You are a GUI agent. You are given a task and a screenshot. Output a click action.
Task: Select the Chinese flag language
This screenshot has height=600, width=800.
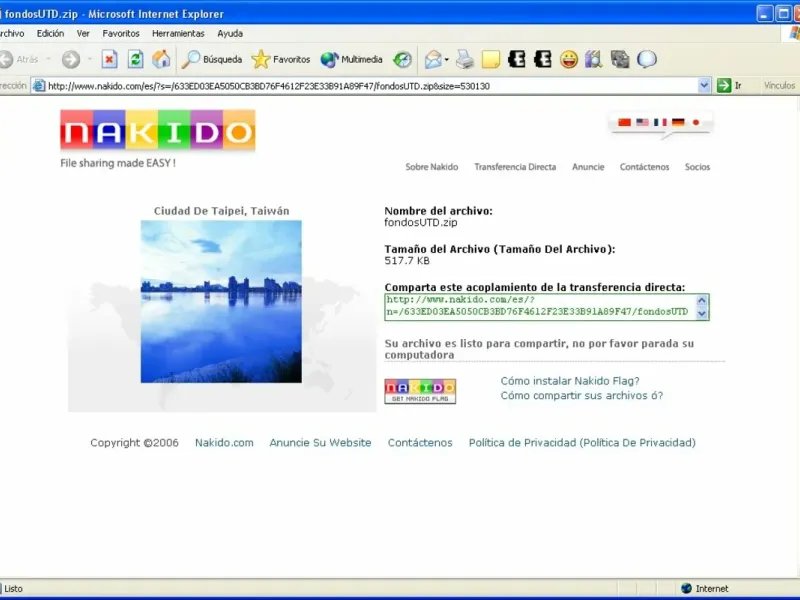click(624, 122)
